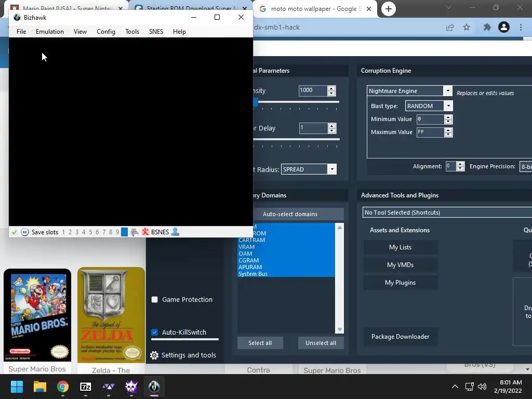Open the Zelda cover thumbnail

[x=111, y=315]
